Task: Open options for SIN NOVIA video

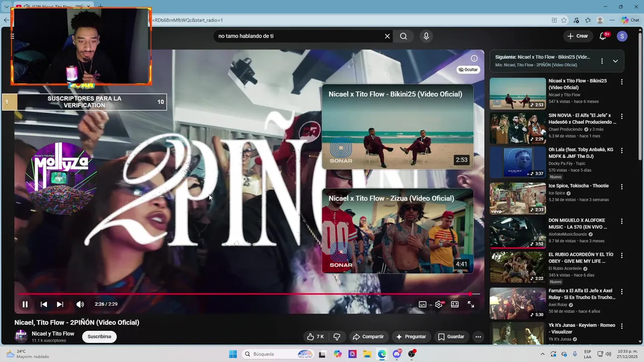Action: 621,117
